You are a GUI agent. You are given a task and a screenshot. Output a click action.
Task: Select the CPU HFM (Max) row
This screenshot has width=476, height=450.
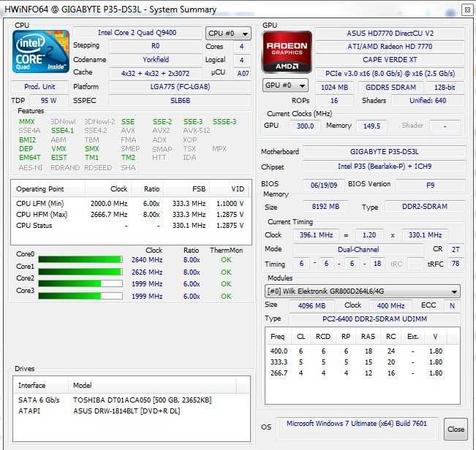[131, 214]
